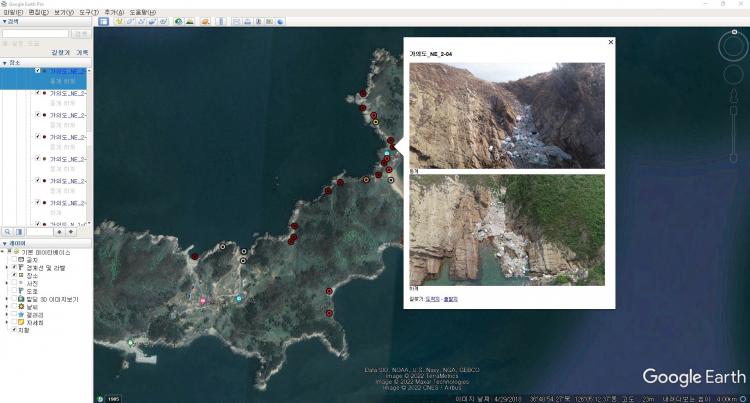
Task: Close the 가의도_NE_2-04 info balloon
Action: [611, 42]
